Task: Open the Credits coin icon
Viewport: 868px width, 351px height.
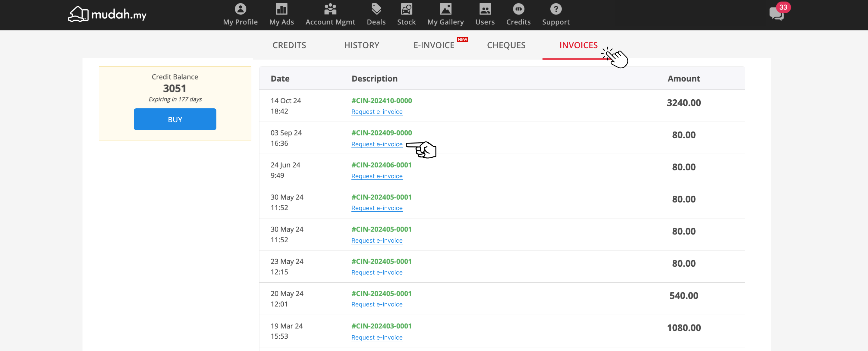Action: (x=518, y=9)
